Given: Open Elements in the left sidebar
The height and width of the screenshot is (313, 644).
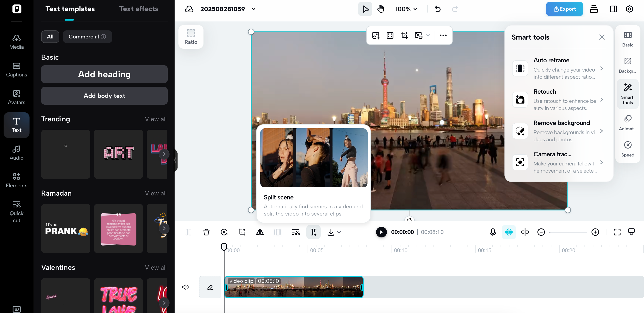Looking at the screenshot, I should point(17,180).
